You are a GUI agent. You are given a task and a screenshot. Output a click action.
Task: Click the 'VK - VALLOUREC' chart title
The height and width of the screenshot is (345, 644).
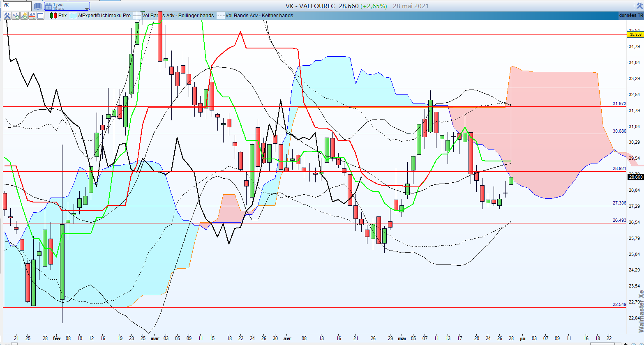(311, 6)
